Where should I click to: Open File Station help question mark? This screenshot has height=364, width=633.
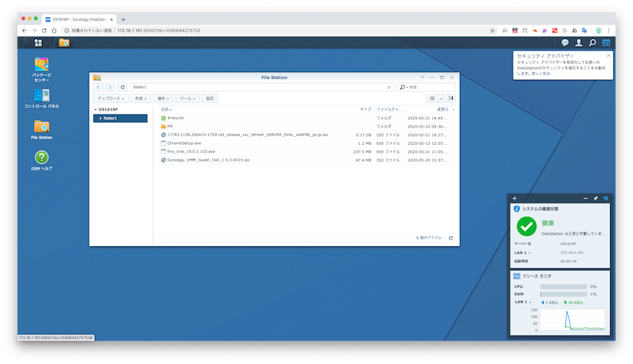tap(423, 78)
